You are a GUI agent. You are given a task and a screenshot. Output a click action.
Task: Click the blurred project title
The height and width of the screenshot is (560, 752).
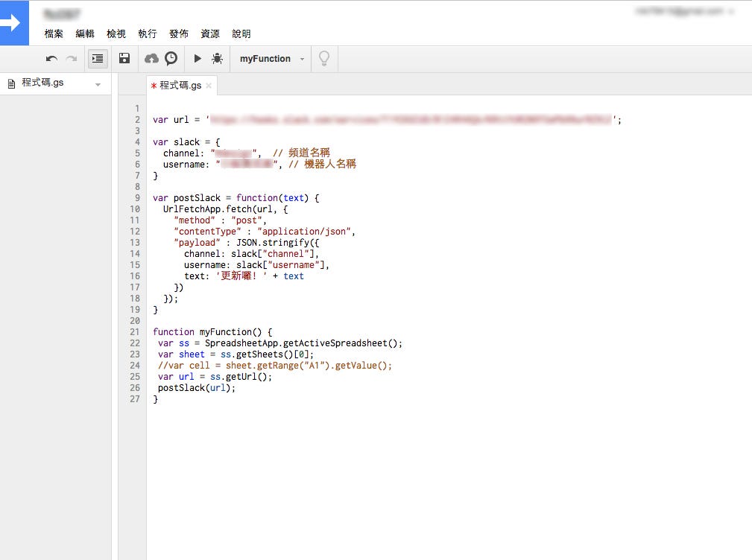pos(61,14)
